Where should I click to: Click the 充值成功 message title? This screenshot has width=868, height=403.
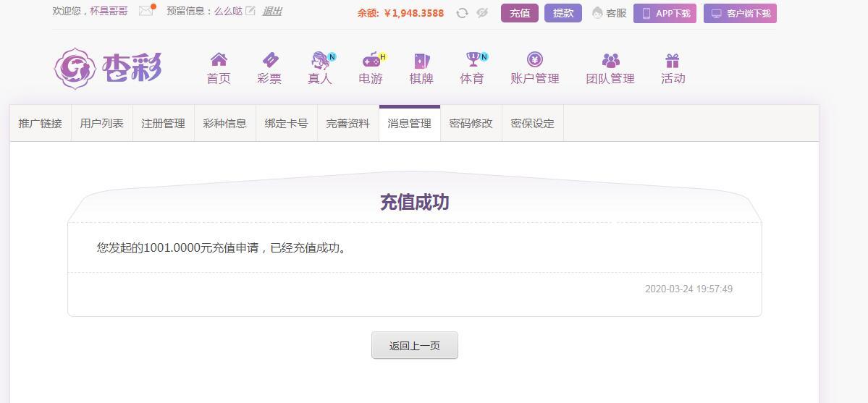point(415,202)
